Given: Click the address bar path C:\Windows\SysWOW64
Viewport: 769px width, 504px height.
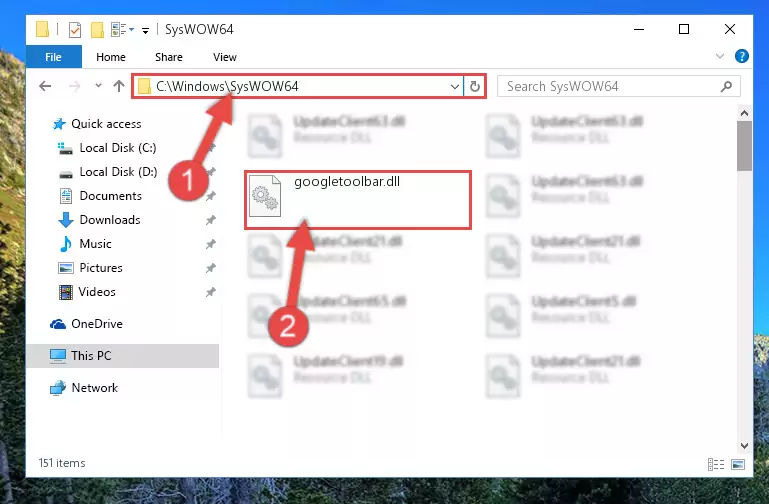Looking at the screenshot, I should pos(227,86).
